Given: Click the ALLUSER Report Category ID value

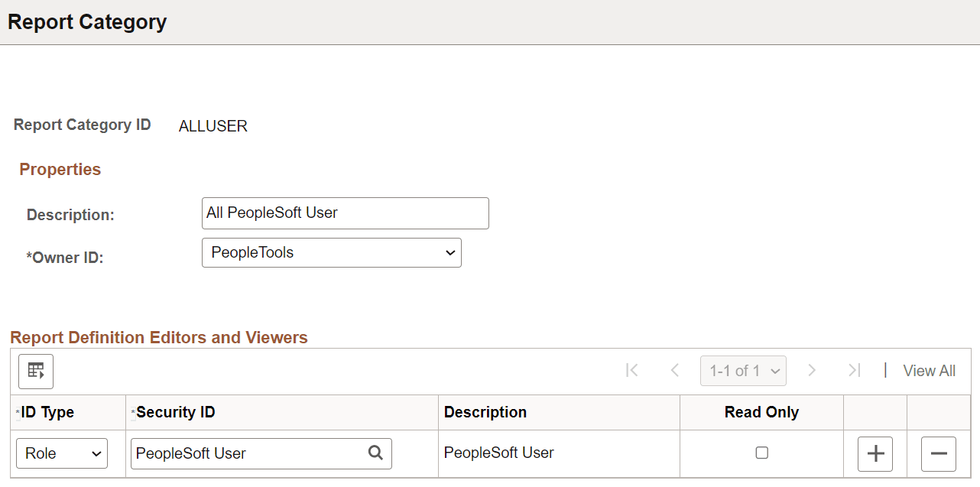Looking at the screenshot, I should (x=213, y=125).
